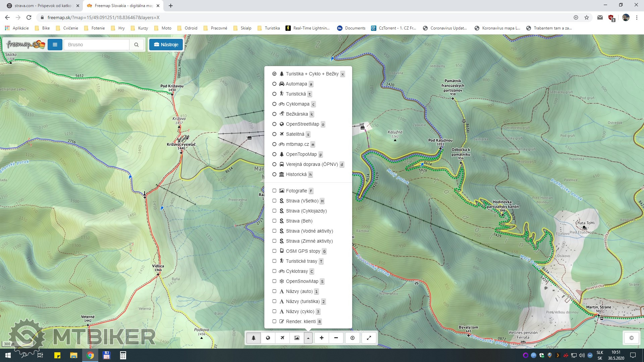The width and height of the screenshot is (644, 362).
Task: Enable Strava (Cyklojazdy) overlay checkbox
Action: click(274, 211)
